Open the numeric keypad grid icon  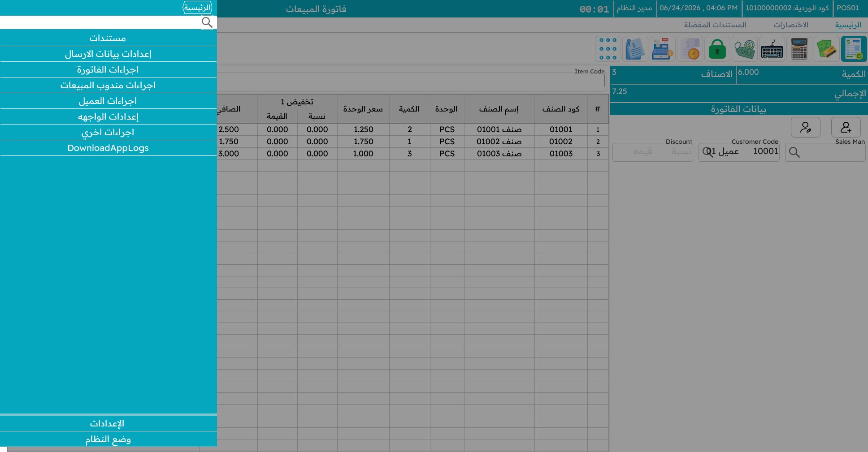[x=608, y=49]
